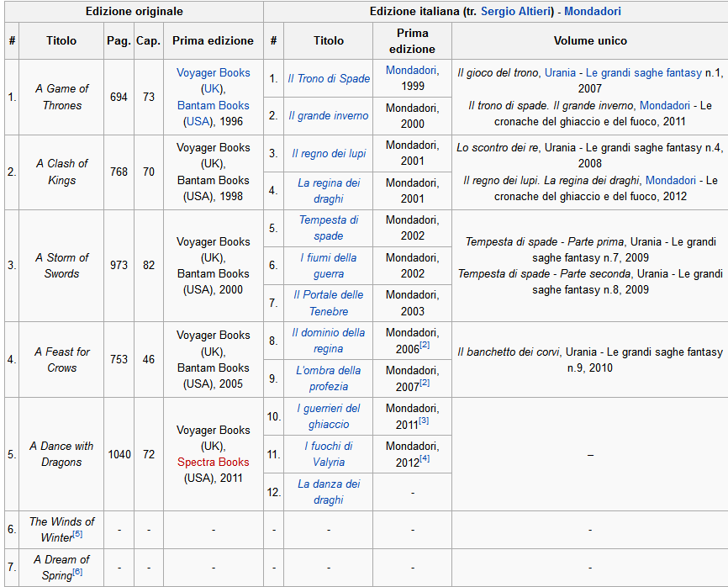Click the chapter count "73"
The image size is (728, 587).
[x=149, y=97]
